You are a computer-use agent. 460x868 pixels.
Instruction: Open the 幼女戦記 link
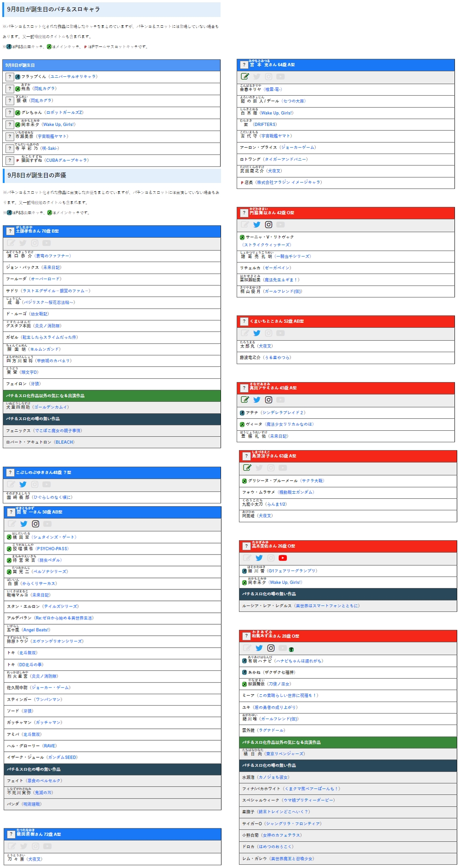(x=39, y=314)
